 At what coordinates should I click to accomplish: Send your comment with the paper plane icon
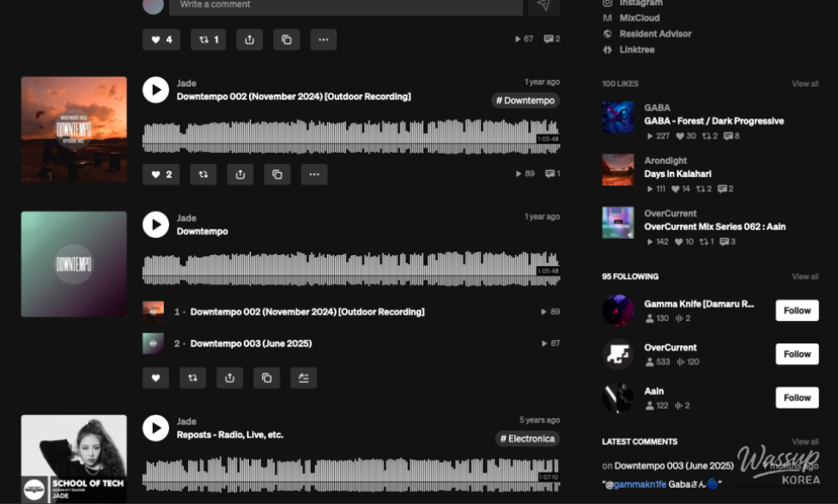coord(543,6)
